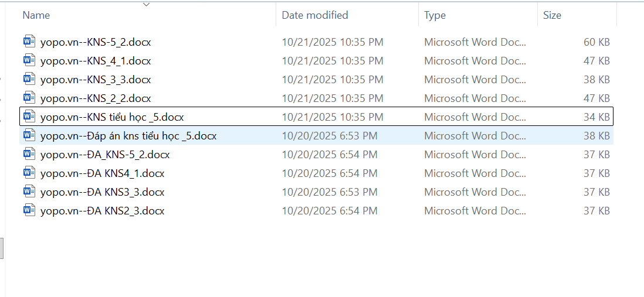644x297 pixels.
Task: Select Word icon beside yopo.vn--KNS_3_3.docx
Action: coord(29,79)
